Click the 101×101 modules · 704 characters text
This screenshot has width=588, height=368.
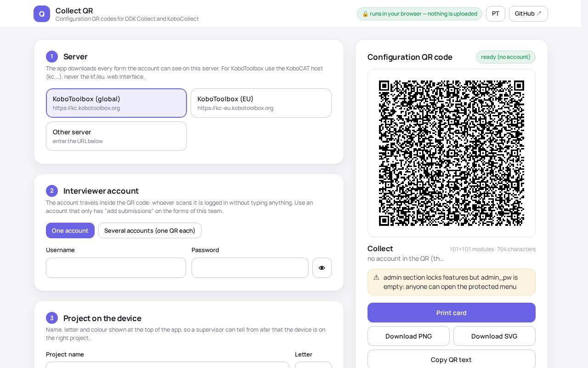click(x=492, y=249)
